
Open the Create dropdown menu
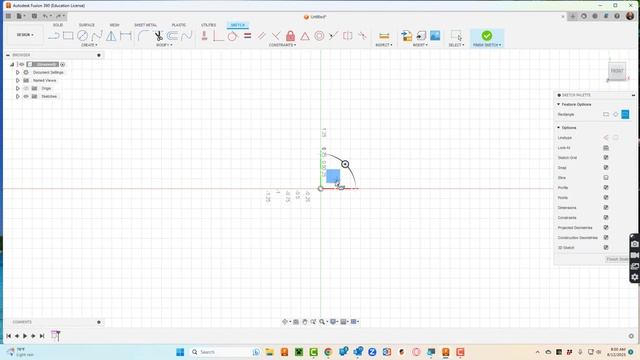tap(89, 45)
